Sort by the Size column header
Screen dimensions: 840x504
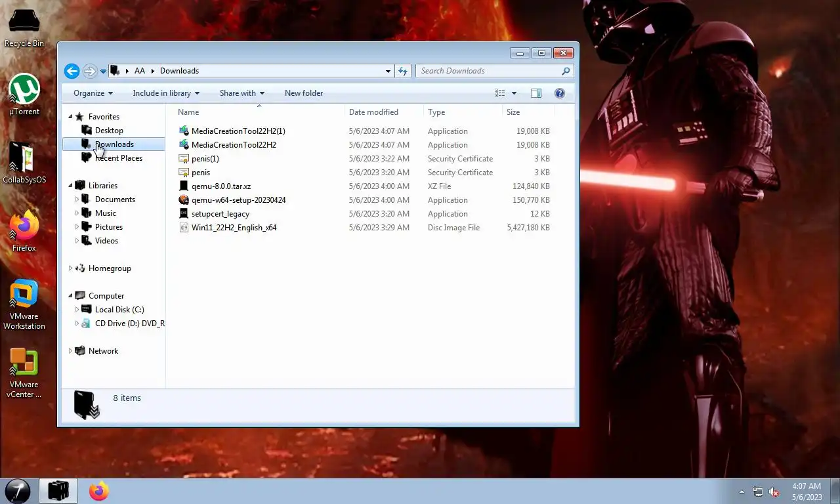pyautogui.click(x=528, y=112)
